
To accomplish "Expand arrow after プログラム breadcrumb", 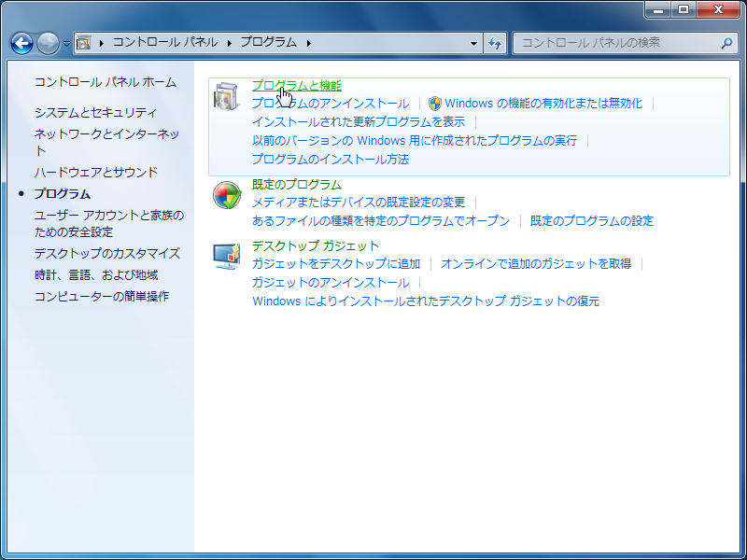I will click(309, 43).
